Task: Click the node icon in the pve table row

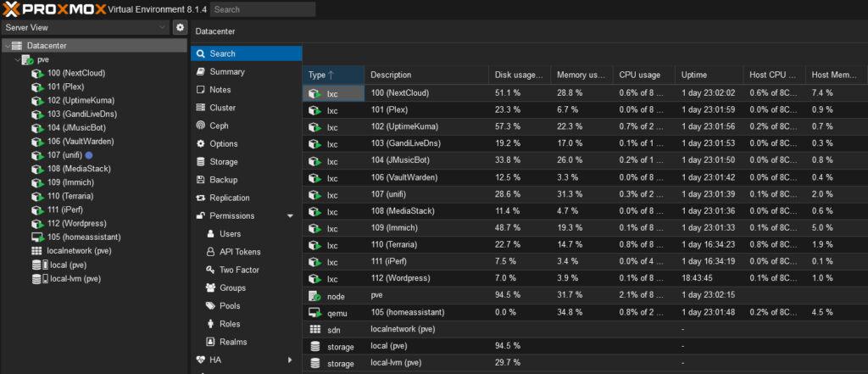Action: pos(314,297)
